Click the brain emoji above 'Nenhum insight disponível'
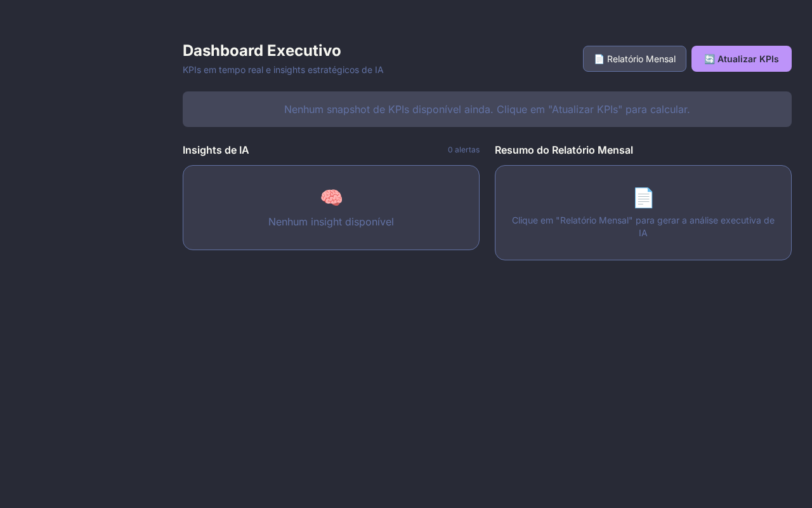 point(331,197)
